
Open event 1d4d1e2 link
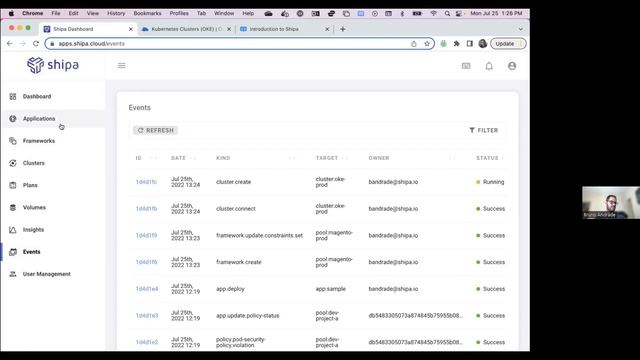pyautogui.click(x=147, y=342)
